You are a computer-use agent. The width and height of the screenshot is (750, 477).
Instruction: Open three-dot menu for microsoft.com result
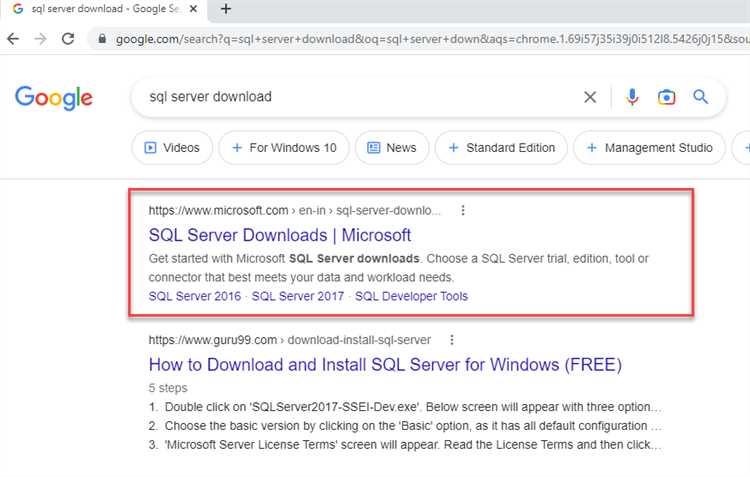[463, 211]
